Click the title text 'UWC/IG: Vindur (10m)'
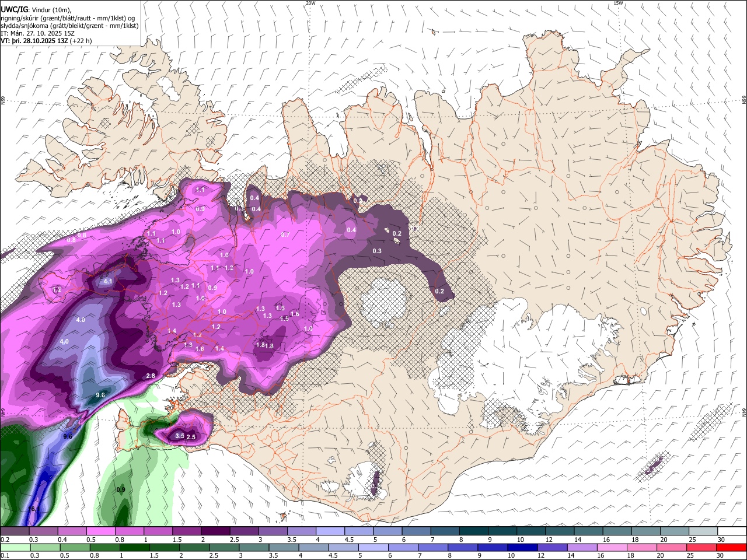This screenshot has width=747, height=560. tap(36, 10)
